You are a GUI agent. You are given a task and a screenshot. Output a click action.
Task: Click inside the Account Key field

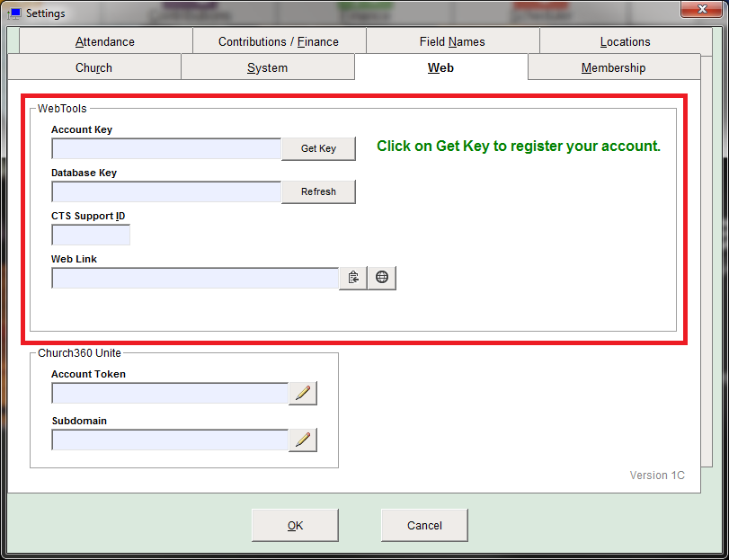tap(165, 148)
